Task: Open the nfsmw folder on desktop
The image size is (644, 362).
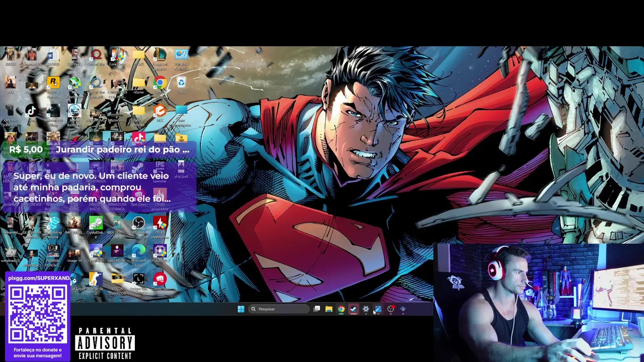Action: 138,85
